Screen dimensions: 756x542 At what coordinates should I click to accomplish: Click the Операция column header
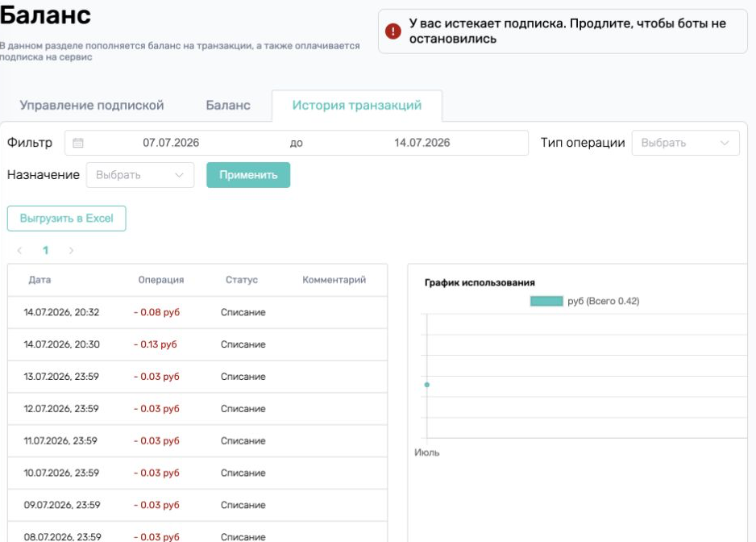161,280
